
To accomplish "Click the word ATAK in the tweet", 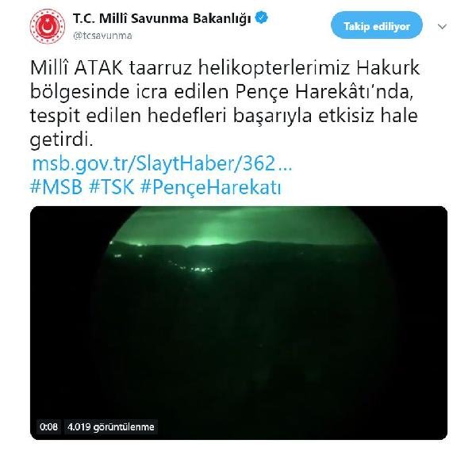I will click(98, 68).
